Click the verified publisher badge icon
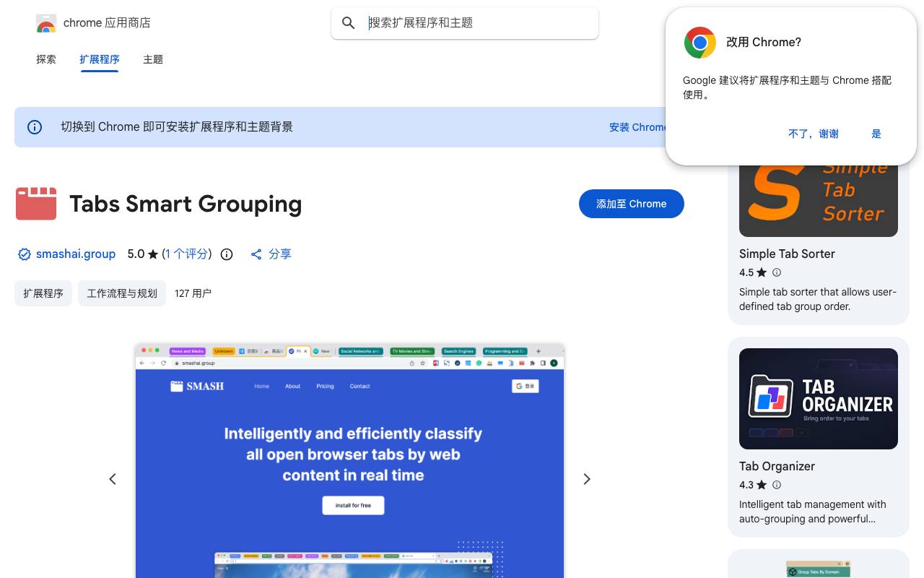This screenshot has height=578, width=924. [x=25, y=254]
